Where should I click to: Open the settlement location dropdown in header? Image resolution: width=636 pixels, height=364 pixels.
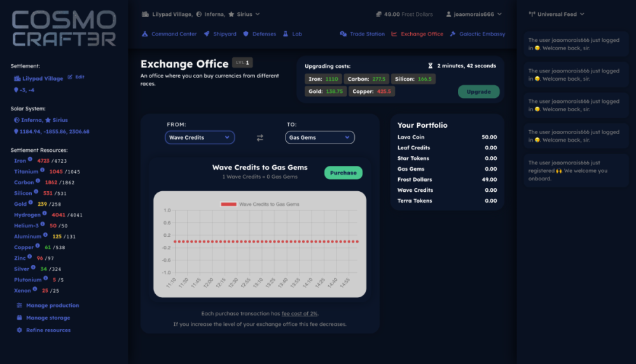click(x=201, y=14)
